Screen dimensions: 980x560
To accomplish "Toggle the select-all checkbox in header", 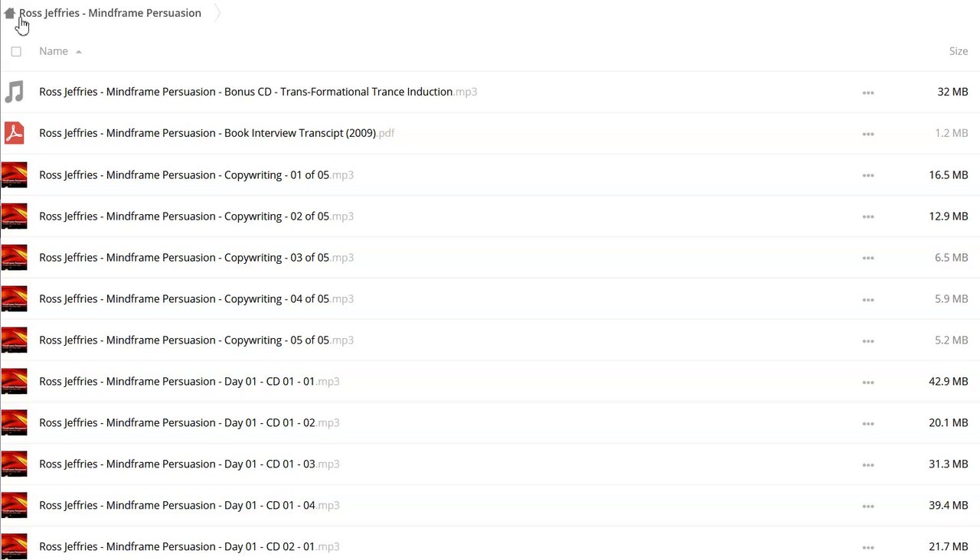I will click(16, 51).
